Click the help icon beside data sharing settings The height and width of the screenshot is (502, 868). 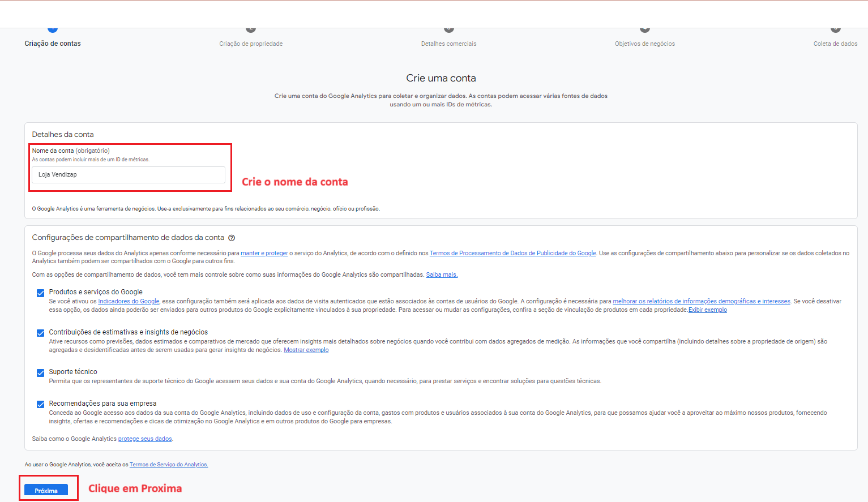(232, 238)
